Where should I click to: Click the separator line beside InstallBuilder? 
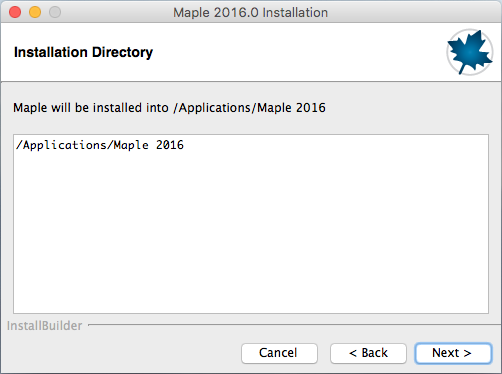(295, 324)
